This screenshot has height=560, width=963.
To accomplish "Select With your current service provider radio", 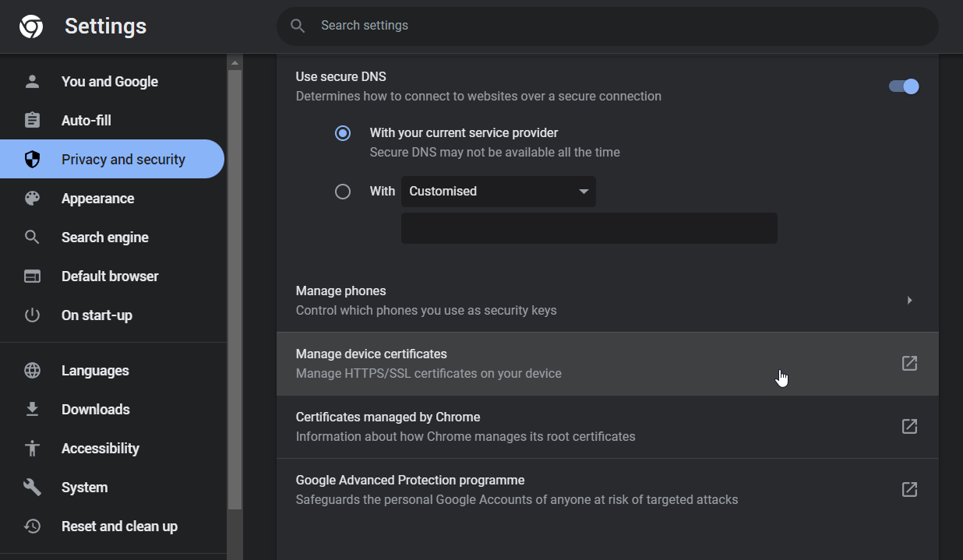I will pyautogui.click(x=343, y=133).
